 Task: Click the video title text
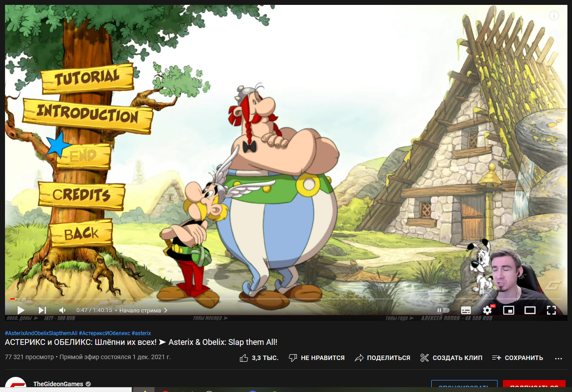click(141, 342)
